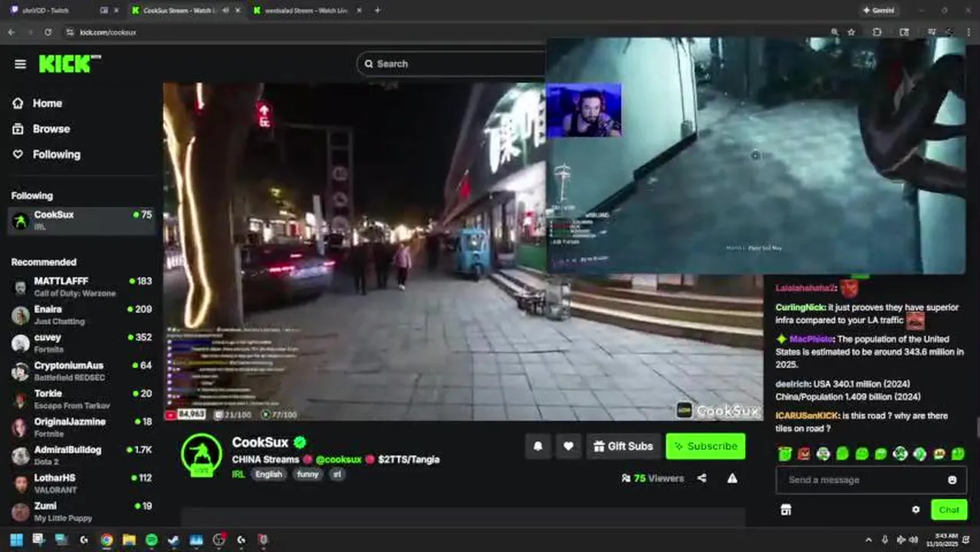This screenshot has height=552, width=980.
Task: Open Chrome from the taskbar
Action: pyautogui.click(x=107, y=540)
